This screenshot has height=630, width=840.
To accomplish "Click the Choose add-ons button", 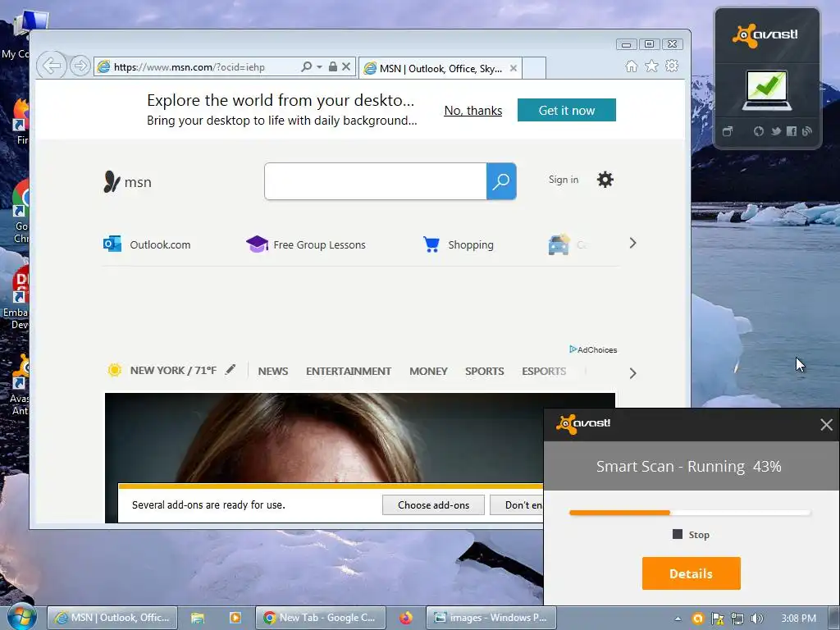I will click(433, 504).
